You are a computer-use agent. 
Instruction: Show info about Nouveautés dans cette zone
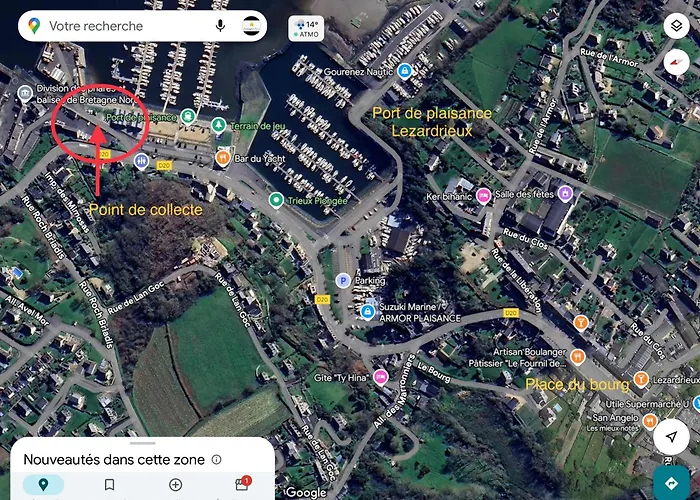coord(217,459)
